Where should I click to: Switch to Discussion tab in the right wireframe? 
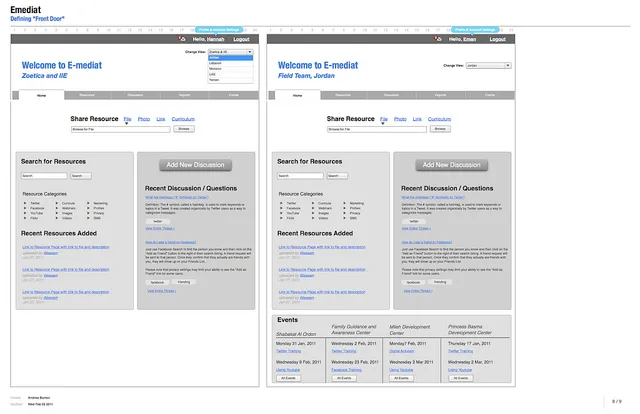387,95
